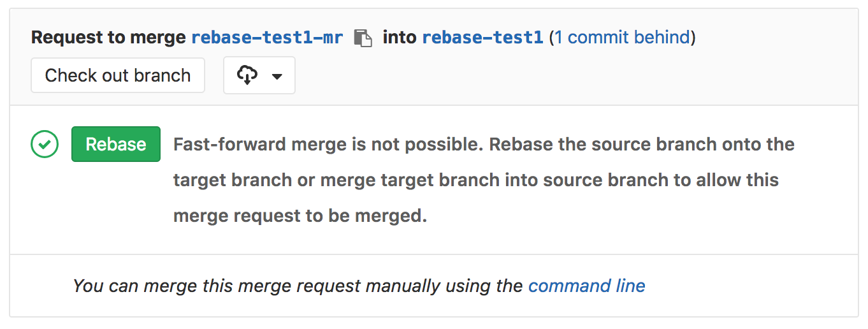The height and width of the screenshot is (329, 868).
Task: Open the rebase-test1 target branch link
Action: [482, 38]
